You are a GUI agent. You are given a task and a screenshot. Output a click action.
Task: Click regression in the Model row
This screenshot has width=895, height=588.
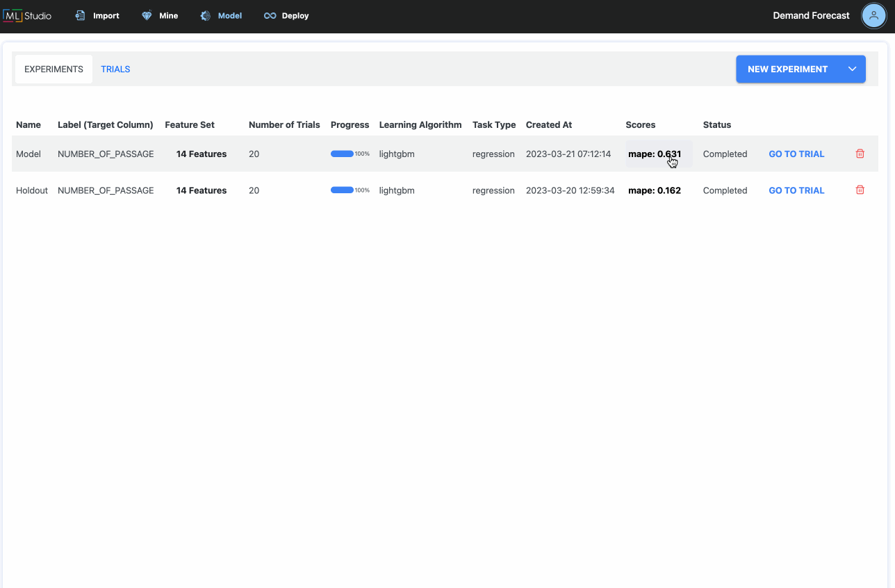click(493, 154)
